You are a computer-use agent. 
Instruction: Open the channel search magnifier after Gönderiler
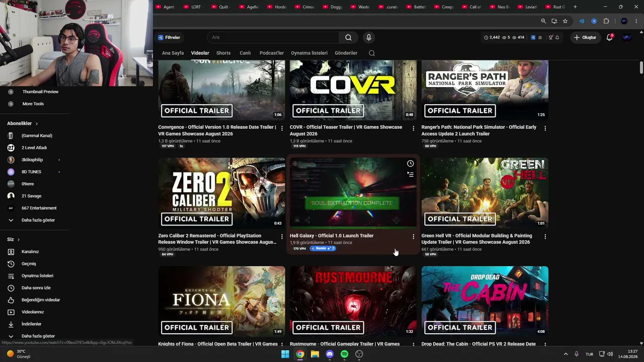pos(372,53)
